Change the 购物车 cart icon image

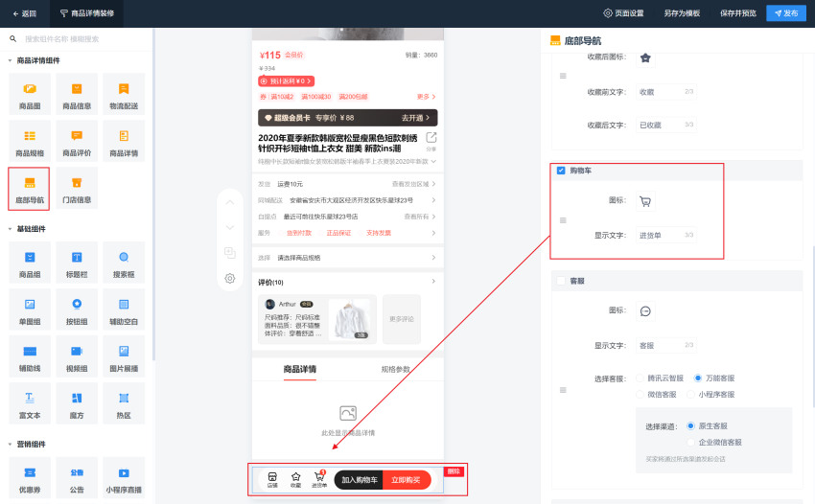(x=645, y=201)
